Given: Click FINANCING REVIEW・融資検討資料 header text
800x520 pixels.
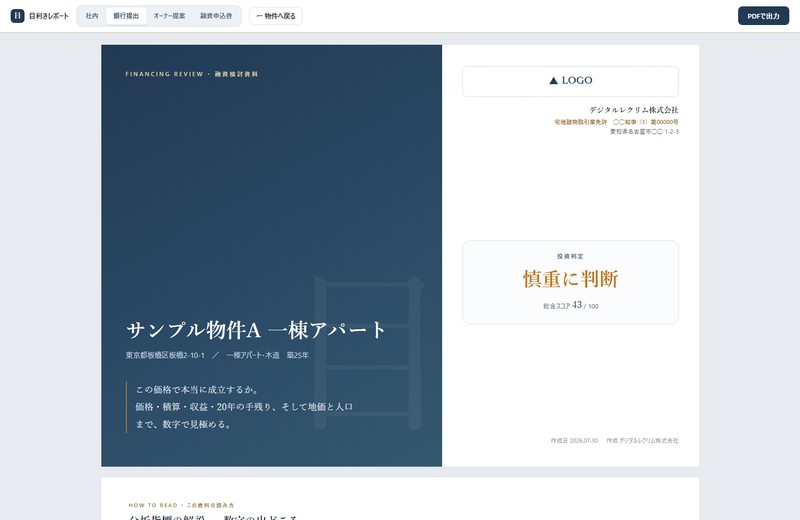Looking at the screenshot, I should [192, 74].
